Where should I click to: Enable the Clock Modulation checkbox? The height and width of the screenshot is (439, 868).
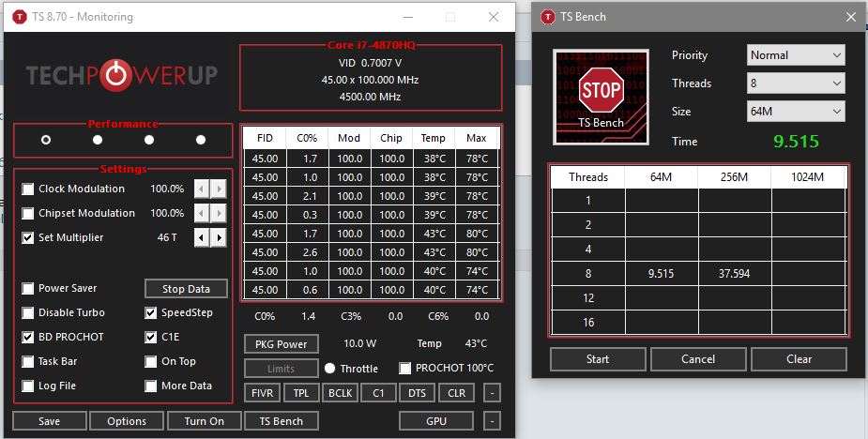(27, 189)
